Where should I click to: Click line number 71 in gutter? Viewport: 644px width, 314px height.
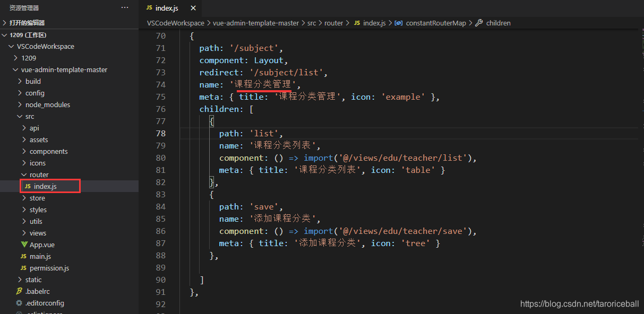click(160, 48)
